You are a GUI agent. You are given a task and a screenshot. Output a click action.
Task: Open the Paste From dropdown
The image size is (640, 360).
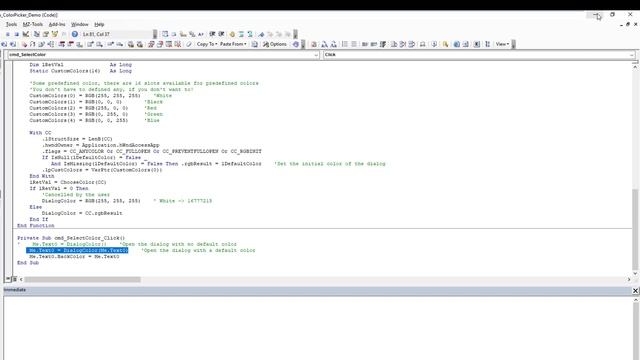click(x=233, y=44)
